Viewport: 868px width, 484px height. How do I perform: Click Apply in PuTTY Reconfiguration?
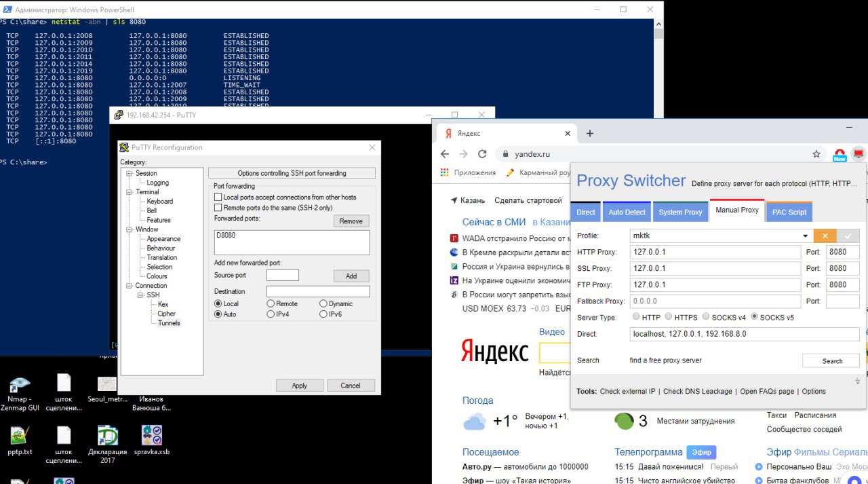pyautogui.click(x=300, y=386)
